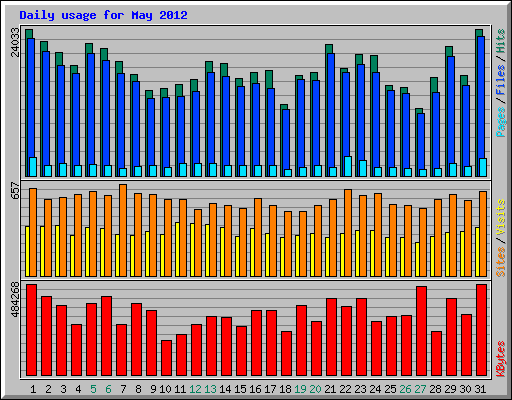Click x-axis day label "22"
The image size is (512, 400).
pyautogui.click(x=345, y=389)
